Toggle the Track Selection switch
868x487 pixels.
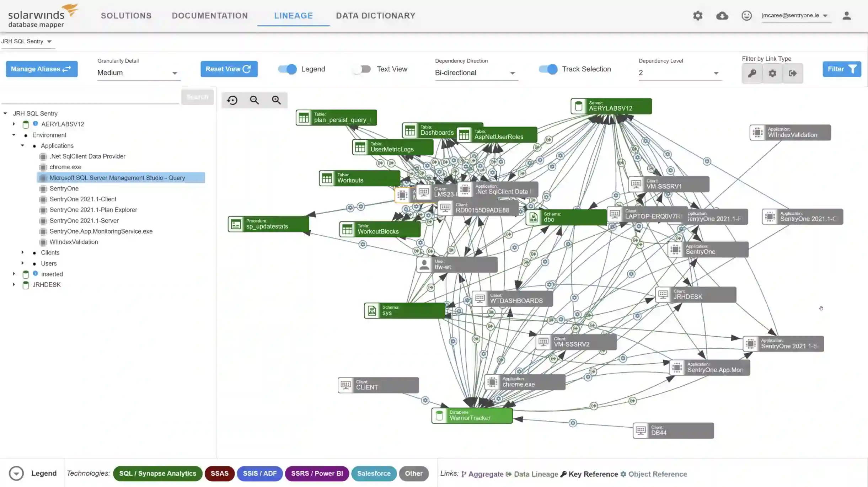tap(547, 69)
